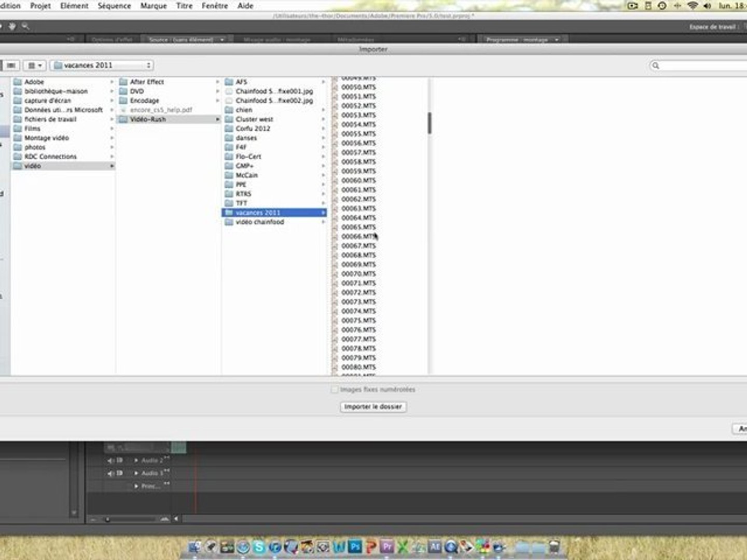Open the Projet menu
The width and height of the screenshot is (747, 560).
coord(40,6)
